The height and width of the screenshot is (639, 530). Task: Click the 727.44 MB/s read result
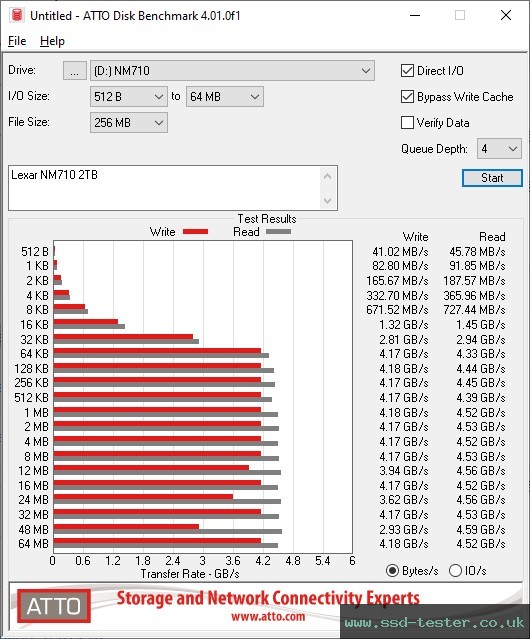pyautogui.click(x=474, y=310)
